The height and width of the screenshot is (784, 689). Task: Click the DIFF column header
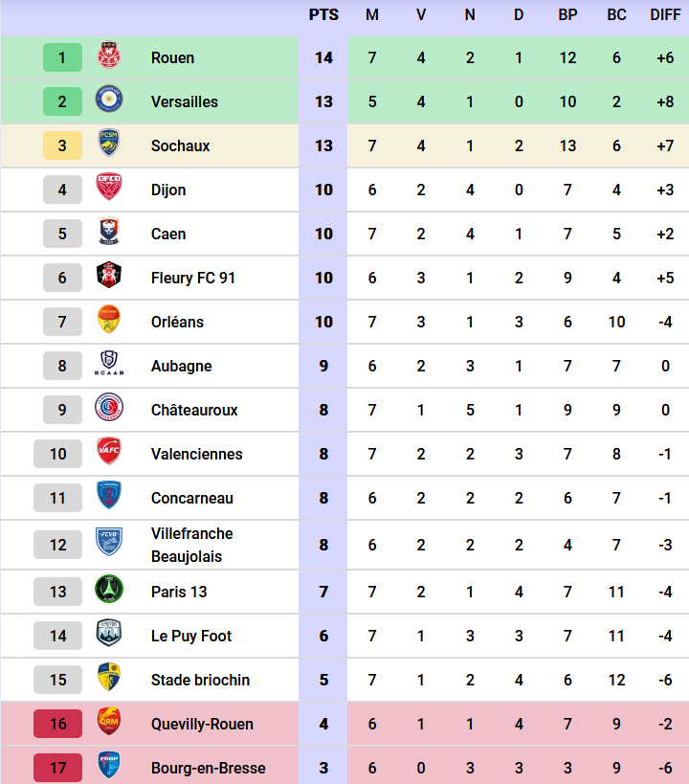click(x=665, y=15)
